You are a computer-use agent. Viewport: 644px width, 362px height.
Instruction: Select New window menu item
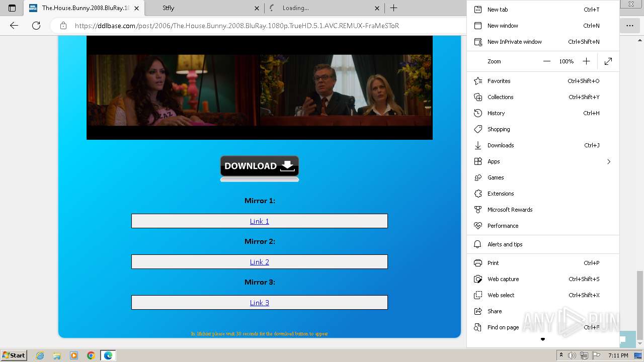pos(543,26)
